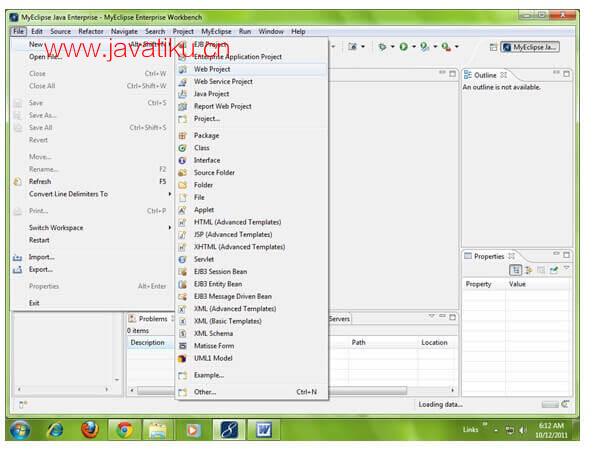Click Firefox icon in Windows taskbar
614x460 pixels.
pyautogui.click(x=90, y=429)
